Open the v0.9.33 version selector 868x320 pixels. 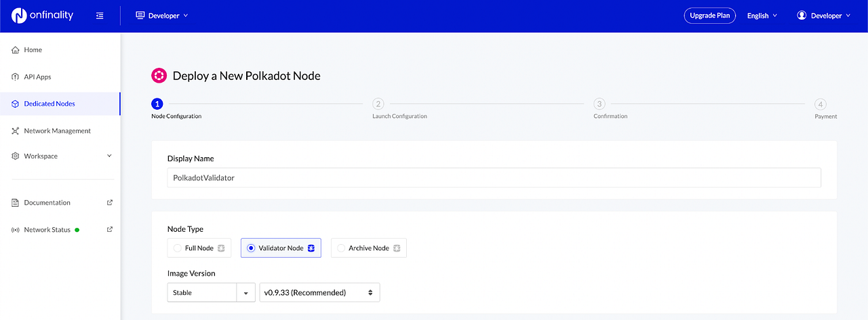point(319,292)
